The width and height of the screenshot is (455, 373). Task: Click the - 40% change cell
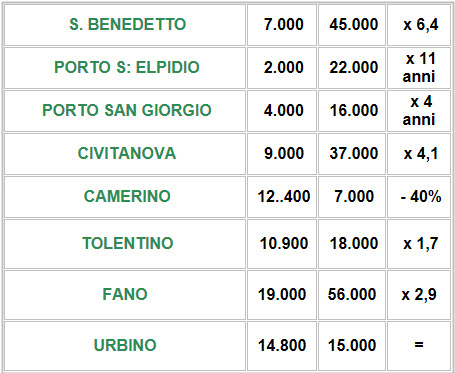[x=419, y=197]
